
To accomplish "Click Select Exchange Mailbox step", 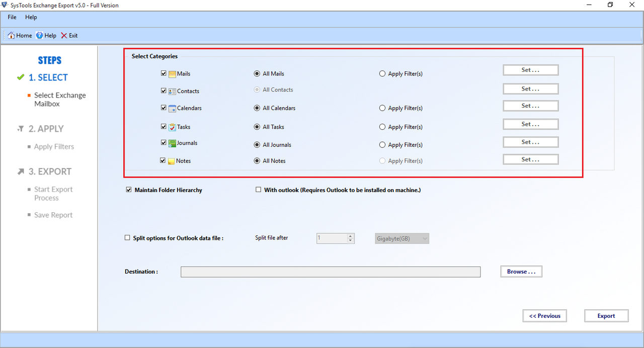I will tap(60, 100).
